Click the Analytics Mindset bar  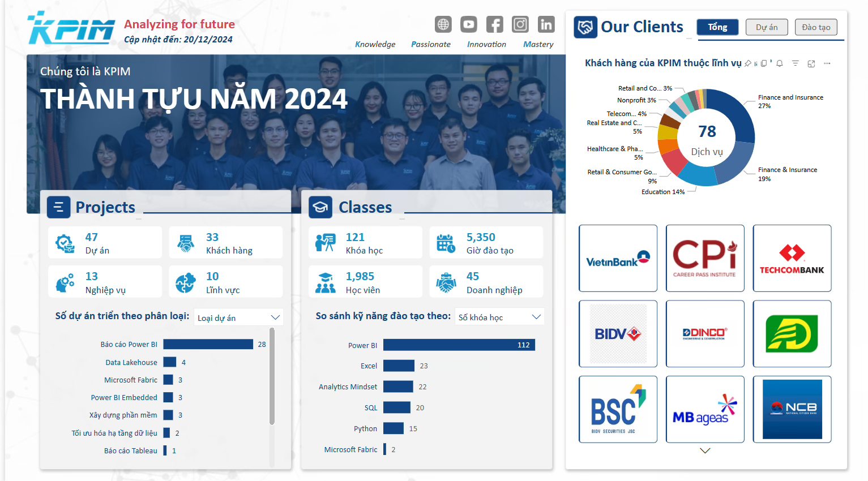coord(398,386)
